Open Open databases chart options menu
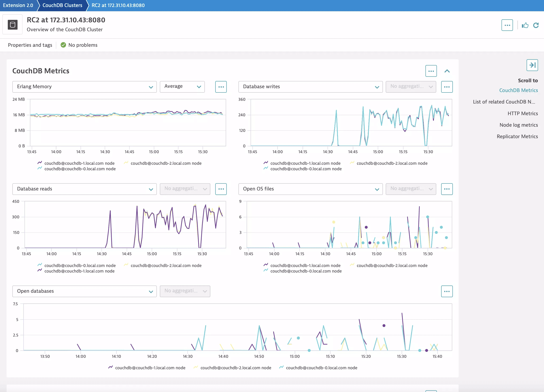The image size is (544, 392). [x=447, y=291]
